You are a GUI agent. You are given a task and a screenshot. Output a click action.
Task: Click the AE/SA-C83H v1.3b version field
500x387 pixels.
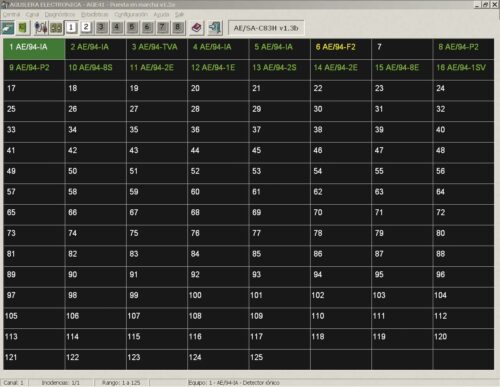click(x=266, y=28)
